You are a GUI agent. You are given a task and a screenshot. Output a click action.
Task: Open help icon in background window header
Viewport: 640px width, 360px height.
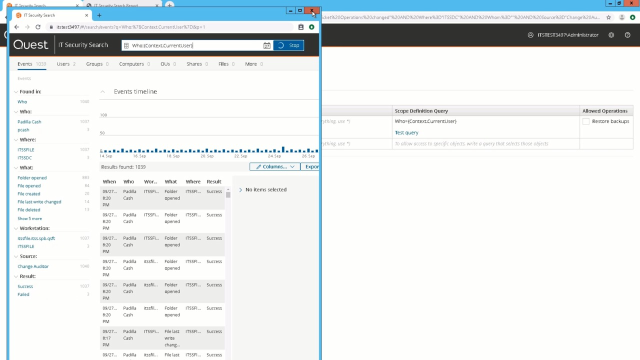pos(628,35)
